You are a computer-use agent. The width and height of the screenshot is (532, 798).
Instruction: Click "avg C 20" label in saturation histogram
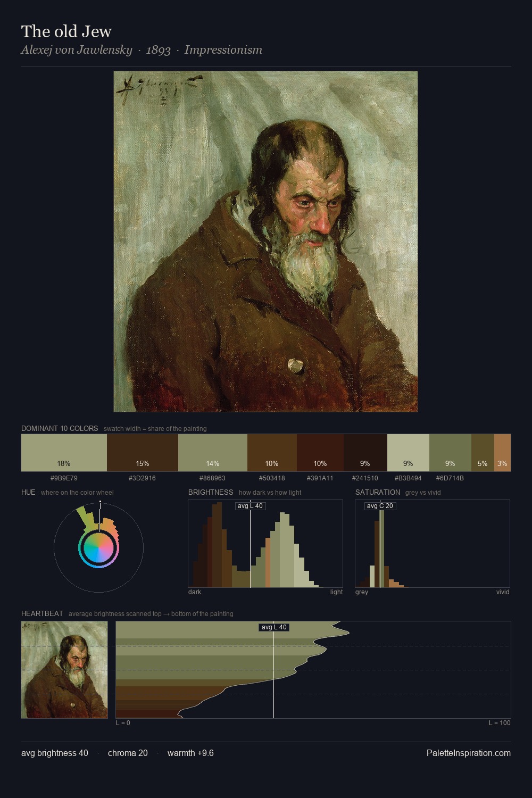tap(380, 506)
